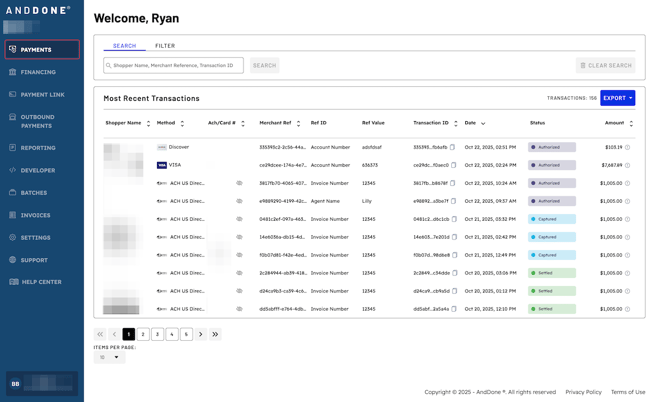Toggle eye icon on Oct 20 12:10 PM row
This screenshot has height=402, width=655.
pyautogui.click(x=239, y=309)
